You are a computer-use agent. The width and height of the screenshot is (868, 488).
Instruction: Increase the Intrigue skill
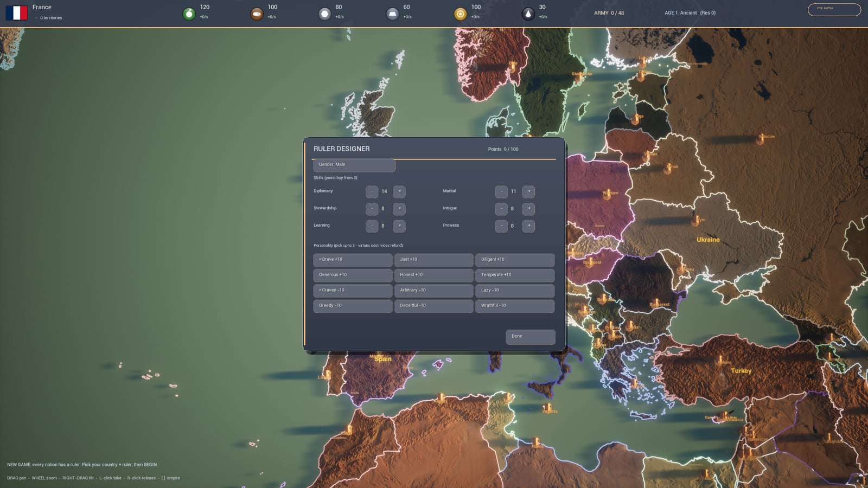[x=528, y=209]
